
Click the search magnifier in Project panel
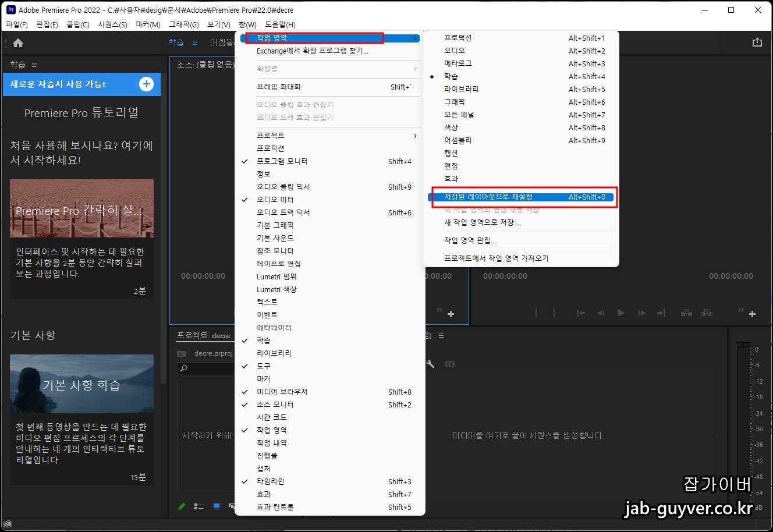pos(184,368)
